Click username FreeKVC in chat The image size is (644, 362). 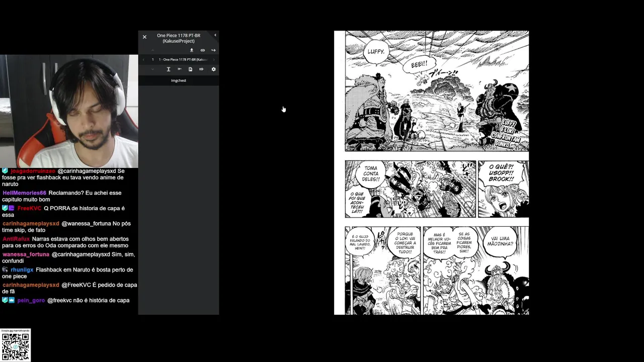pyautogui.click(x=29, y=208)
